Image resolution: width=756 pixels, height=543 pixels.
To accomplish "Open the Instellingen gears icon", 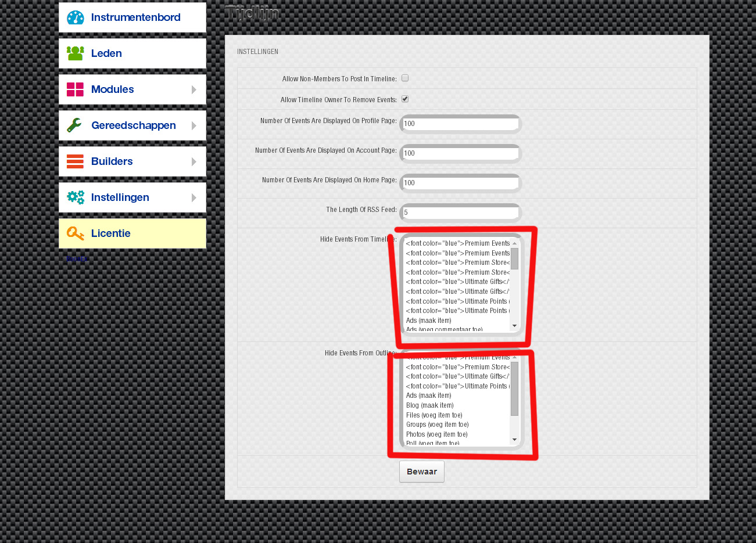I will click(76, 197).
